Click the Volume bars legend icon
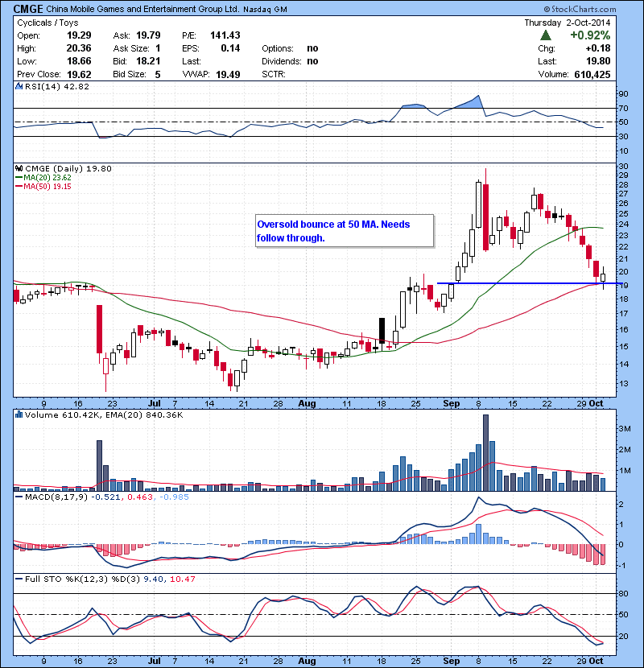Viewport: 644px width, 668px height. pos(19,414)
